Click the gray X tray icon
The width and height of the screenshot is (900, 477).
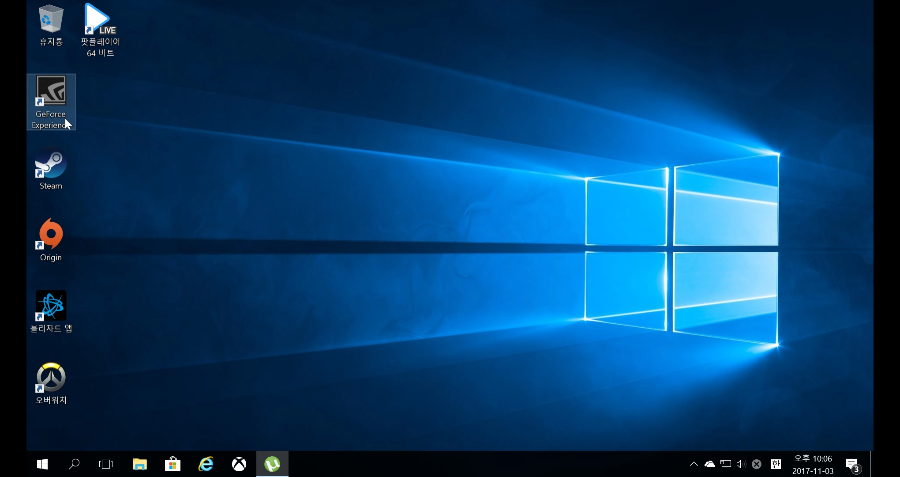pos(757,464)
